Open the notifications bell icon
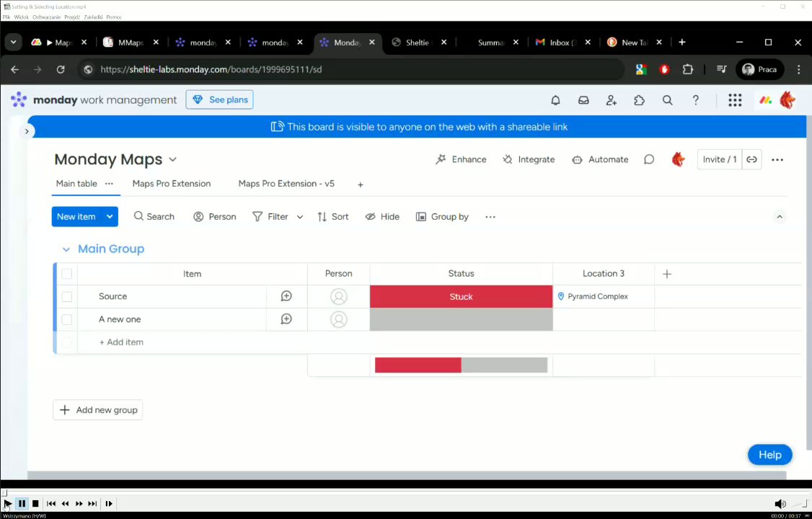The width and height of the screenshot is (812, 519). 555,100
